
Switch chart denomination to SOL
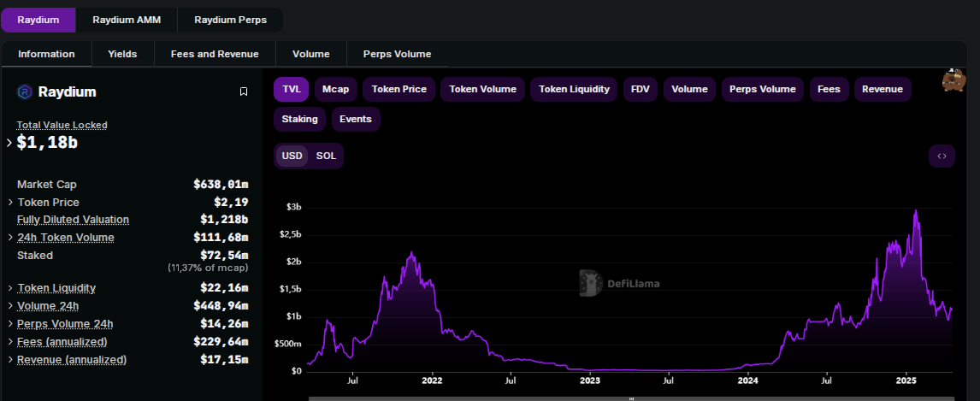pyautogui.click(x=326, y=156)
